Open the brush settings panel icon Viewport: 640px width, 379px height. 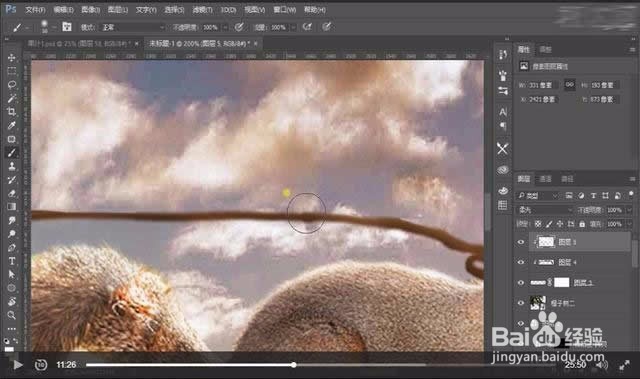(x=67, y=27)
